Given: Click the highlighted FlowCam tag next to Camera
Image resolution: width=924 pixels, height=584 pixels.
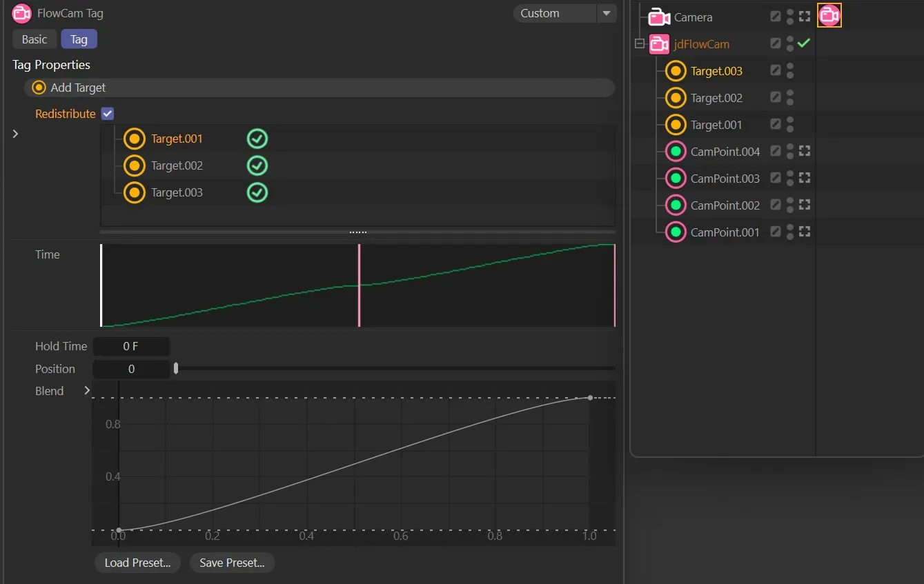Looking at the screenshot, I should point(829,14).
